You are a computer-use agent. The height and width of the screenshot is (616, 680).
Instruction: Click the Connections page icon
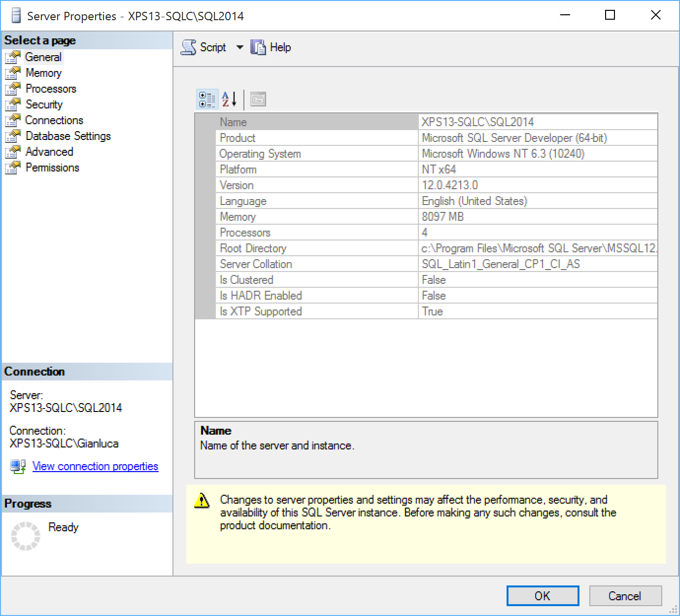pyautogui.click(x=13, y=120)
